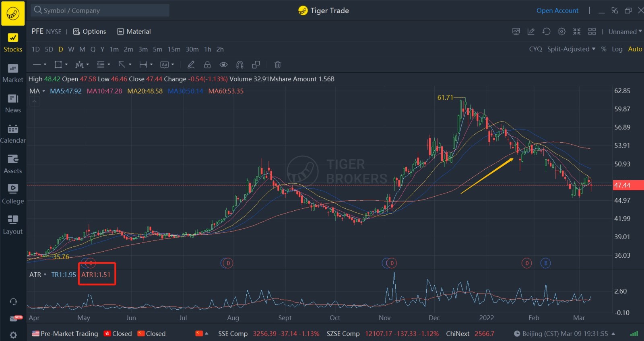The height and width of the screenshot is (341, 644).
Task: Click the Open Account link
Action: (x=557, y=10)
